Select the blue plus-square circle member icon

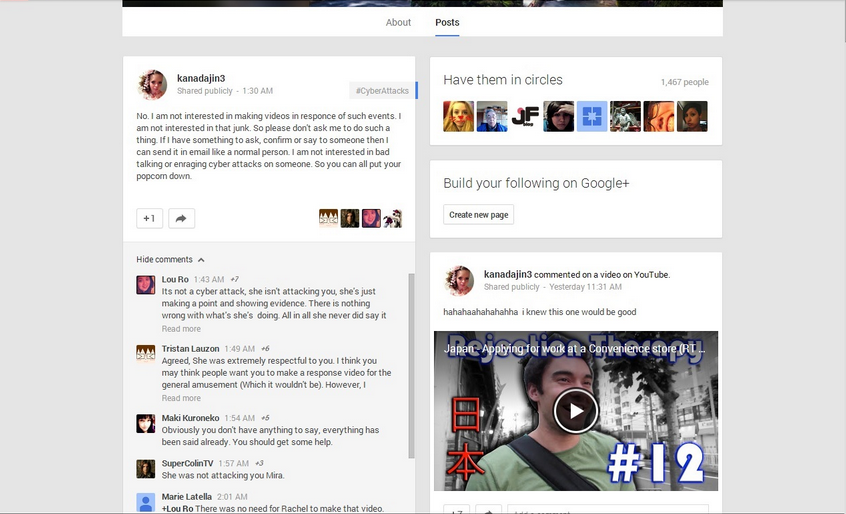point(592,117)
